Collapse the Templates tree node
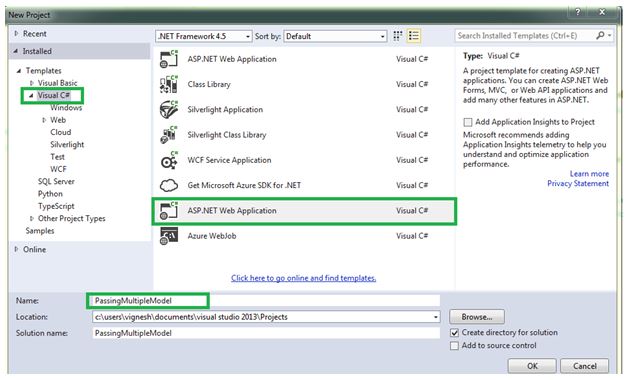Image resolution: width=627 pixels, height=380 pixels. 19,71
